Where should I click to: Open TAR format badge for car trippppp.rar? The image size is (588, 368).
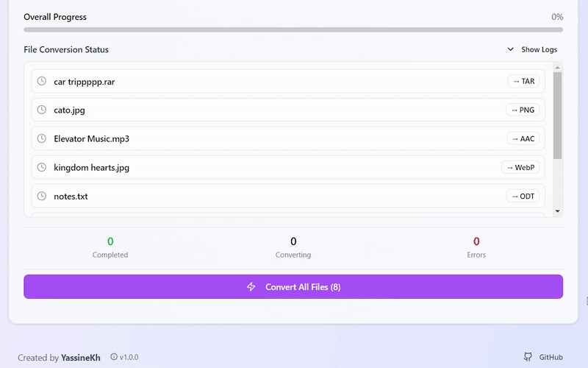[x=523, y=81]
